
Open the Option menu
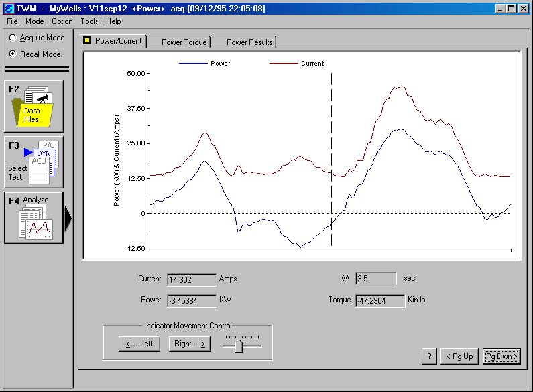(62, 21)
